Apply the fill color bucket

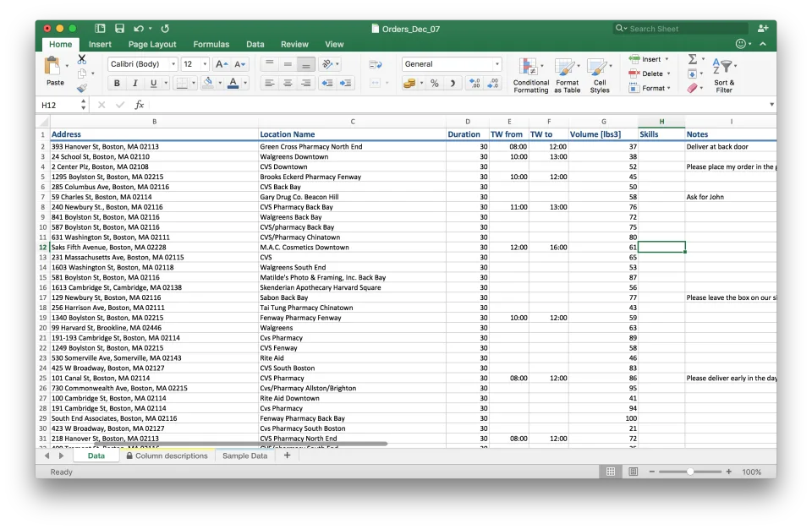pos(208,83)
